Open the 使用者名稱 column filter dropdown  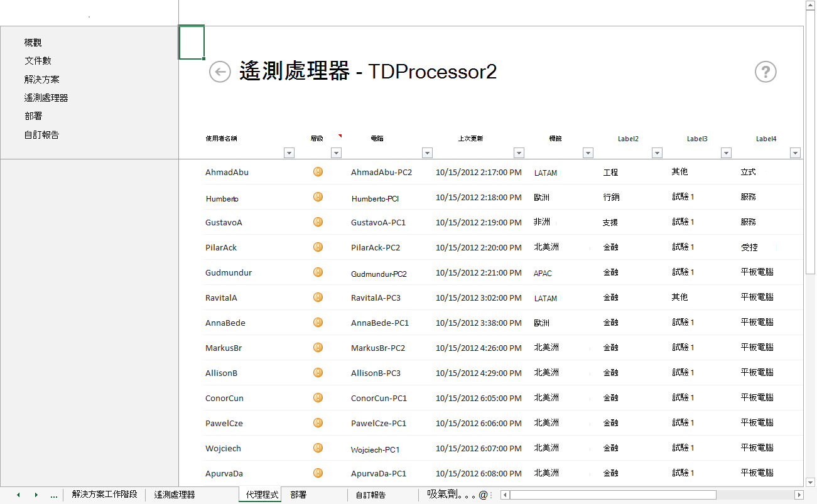tap(289, 153)
